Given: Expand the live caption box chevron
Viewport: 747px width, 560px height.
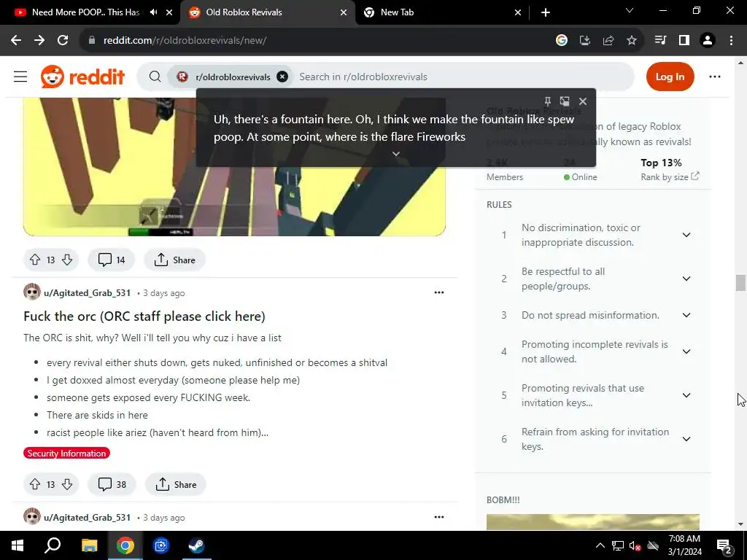Looking at the screenshot, I should (396, 154).
